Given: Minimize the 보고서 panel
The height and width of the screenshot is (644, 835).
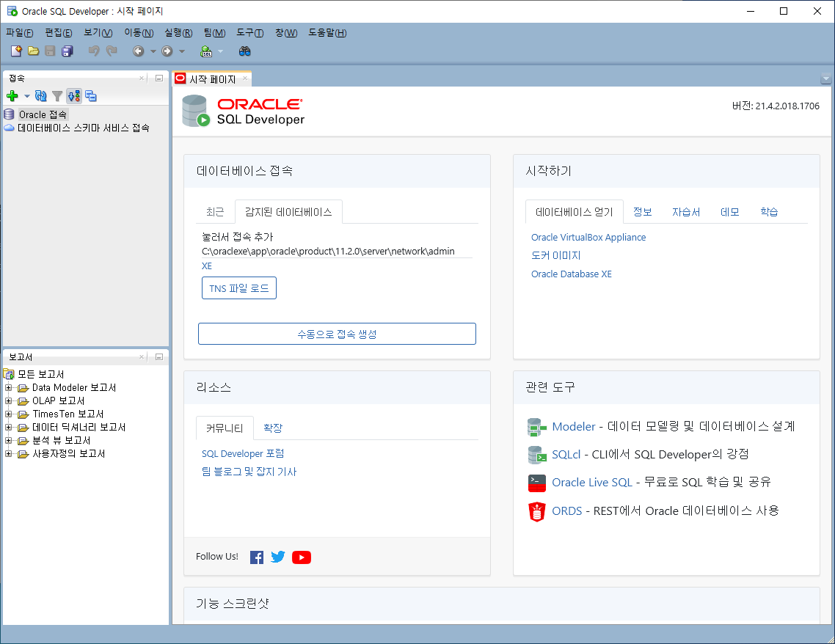Looking at the screenshot, I should (158, 357).
